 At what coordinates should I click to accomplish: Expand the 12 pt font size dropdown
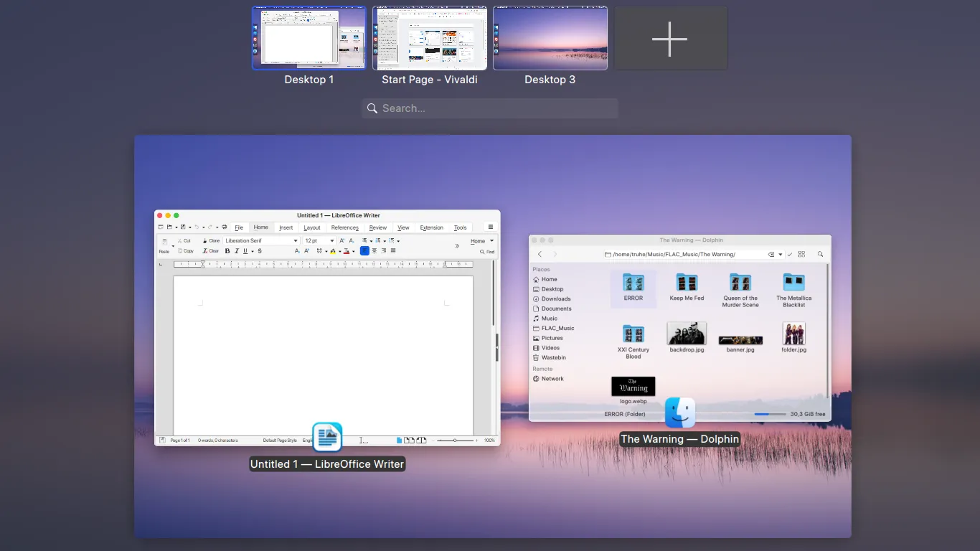tap(332, 240)
